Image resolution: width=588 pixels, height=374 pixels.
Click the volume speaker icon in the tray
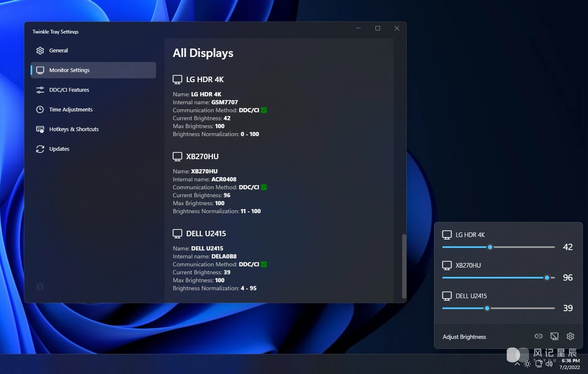549,364
